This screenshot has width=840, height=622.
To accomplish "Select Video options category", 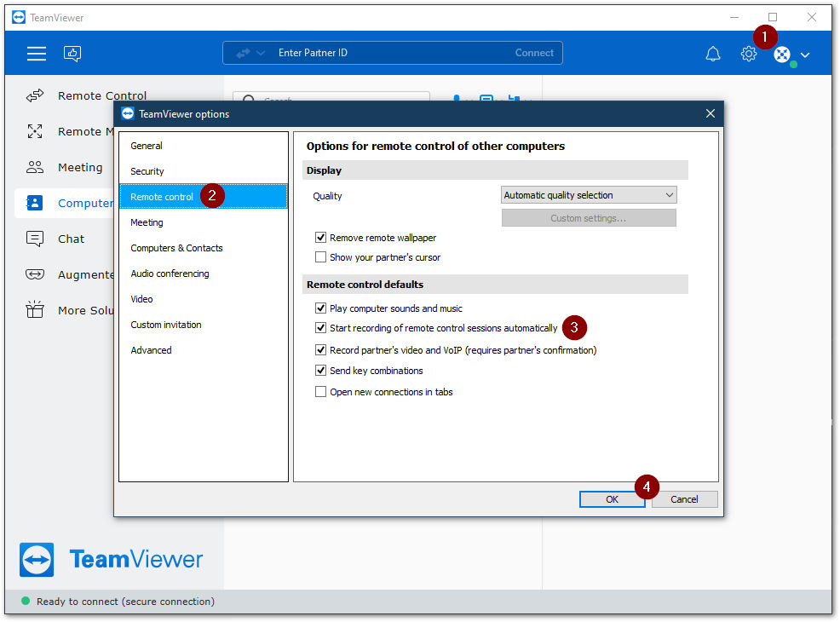I will click(x=203, y=299).
